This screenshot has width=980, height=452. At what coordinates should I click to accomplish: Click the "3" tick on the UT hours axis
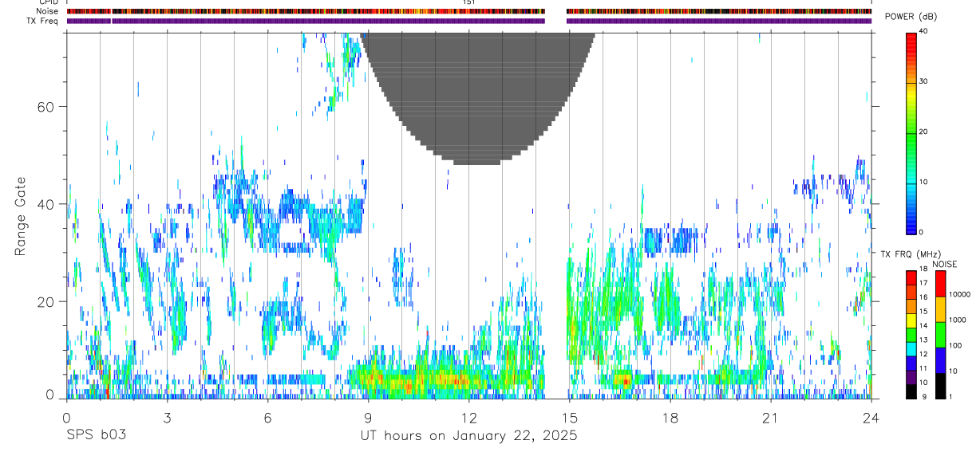point(167,418)
